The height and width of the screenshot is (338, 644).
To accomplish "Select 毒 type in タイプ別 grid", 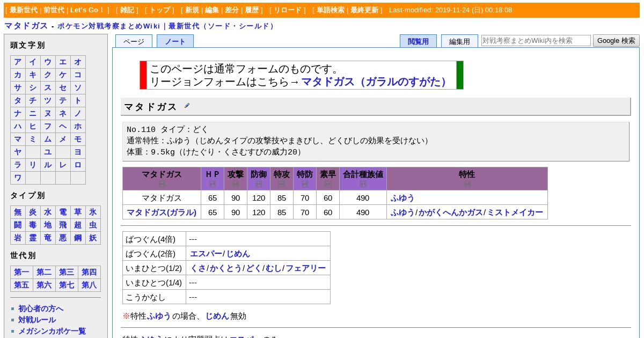I will (33, 225).
